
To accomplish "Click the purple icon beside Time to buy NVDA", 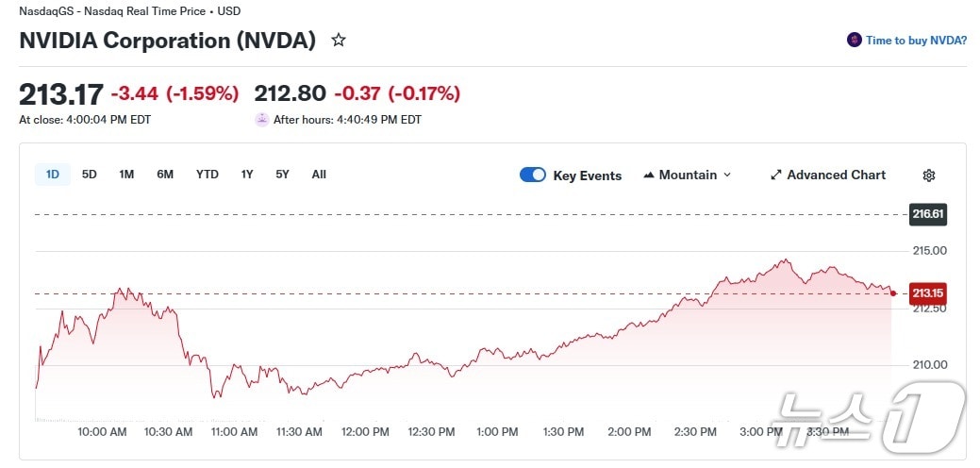I will 855,41.
